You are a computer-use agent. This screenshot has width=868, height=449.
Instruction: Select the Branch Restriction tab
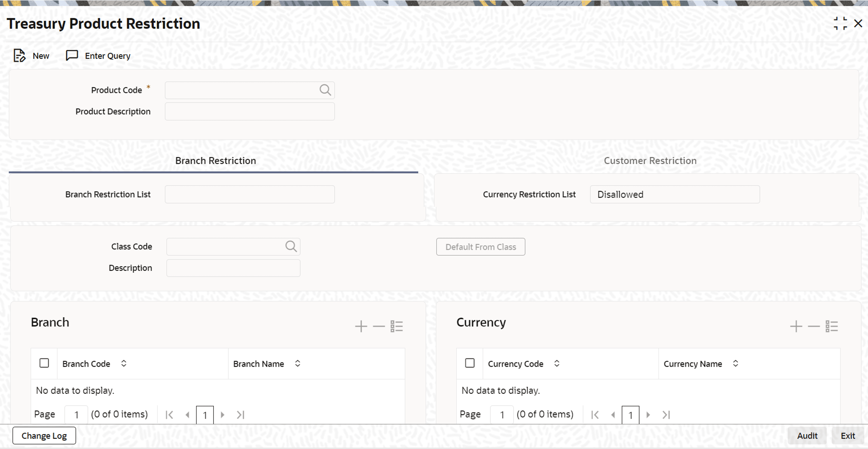(x=215, y=161)
